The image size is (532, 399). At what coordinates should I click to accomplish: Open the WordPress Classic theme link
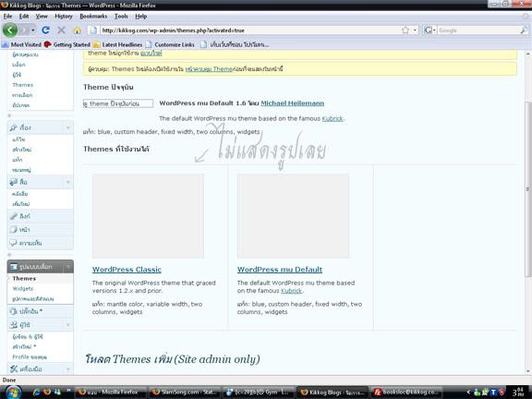[127, 270]
